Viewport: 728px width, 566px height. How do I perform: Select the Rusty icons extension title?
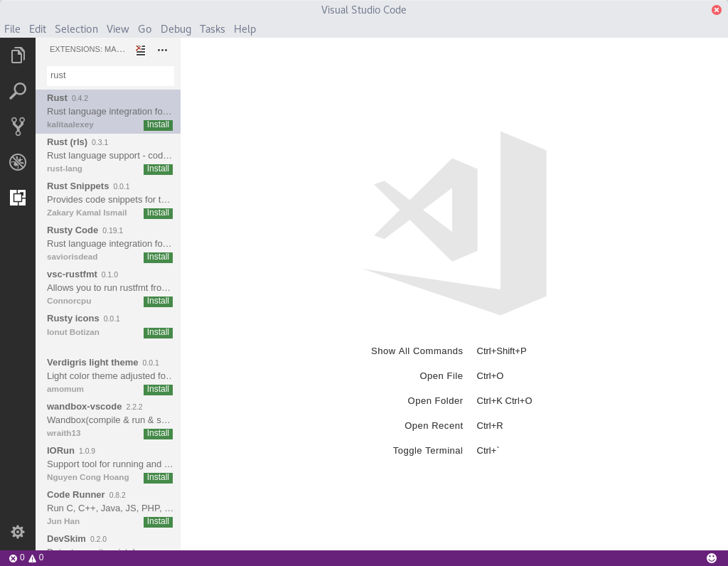73,319
